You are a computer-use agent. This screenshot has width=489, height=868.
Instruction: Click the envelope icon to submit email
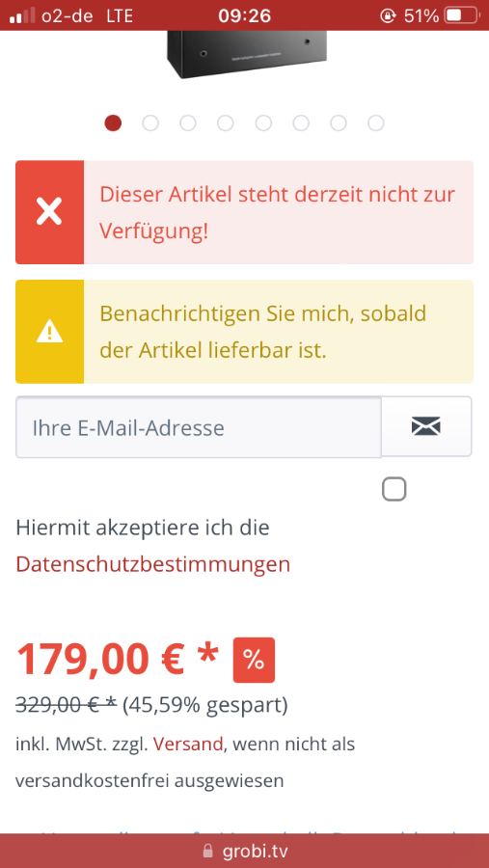[426, 426]
